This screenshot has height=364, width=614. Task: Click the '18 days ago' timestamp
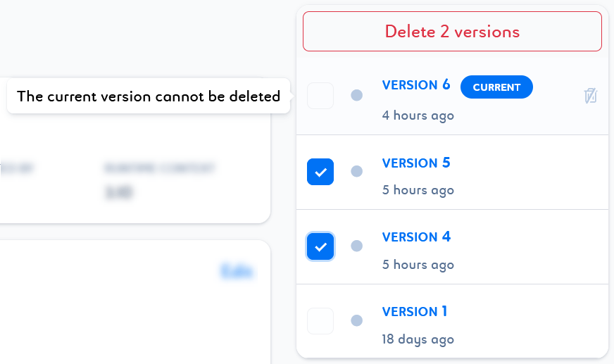(418, 339)
